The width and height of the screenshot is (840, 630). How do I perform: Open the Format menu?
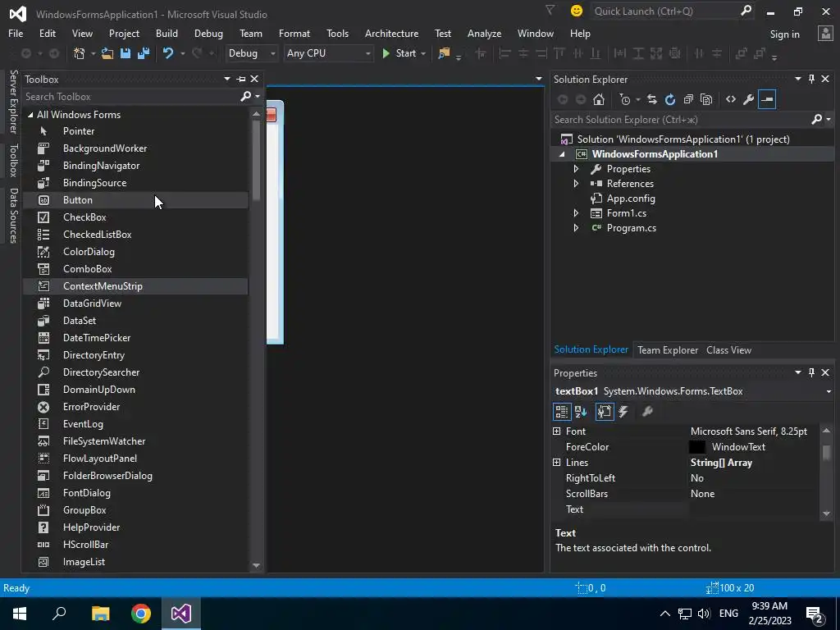pos(294,33)
